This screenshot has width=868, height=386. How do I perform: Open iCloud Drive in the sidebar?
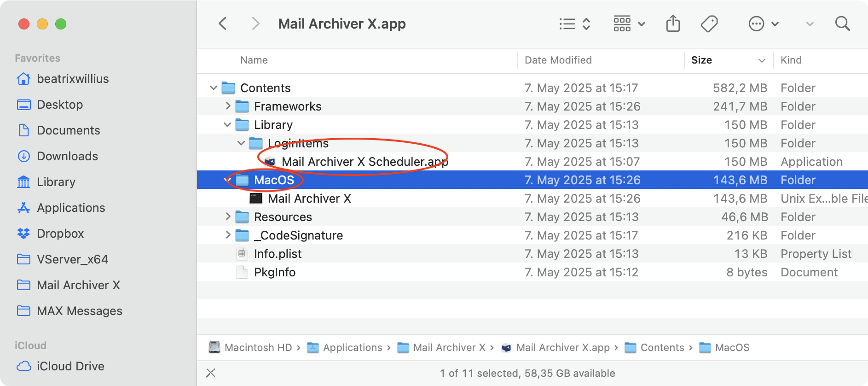coord(60,366)
